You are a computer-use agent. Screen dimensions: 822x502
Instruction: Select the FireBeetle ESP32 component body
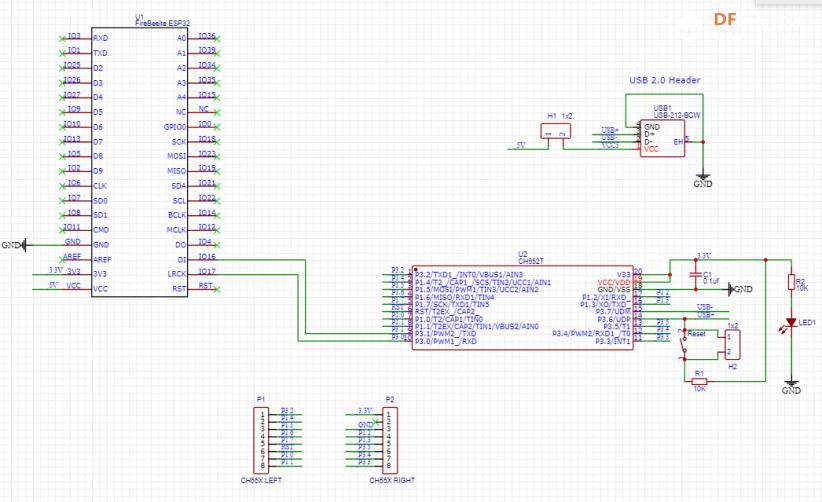tap(140, 162)
